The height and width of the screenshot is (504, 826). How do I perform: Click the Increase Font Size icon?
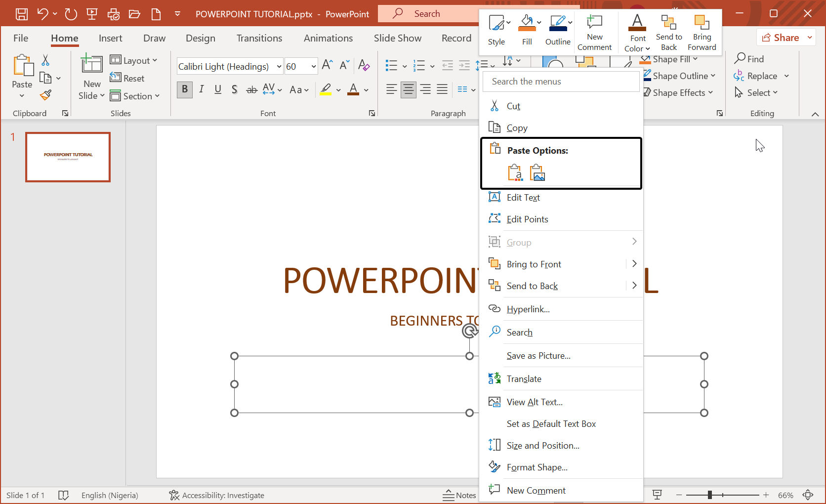point(327,65)
